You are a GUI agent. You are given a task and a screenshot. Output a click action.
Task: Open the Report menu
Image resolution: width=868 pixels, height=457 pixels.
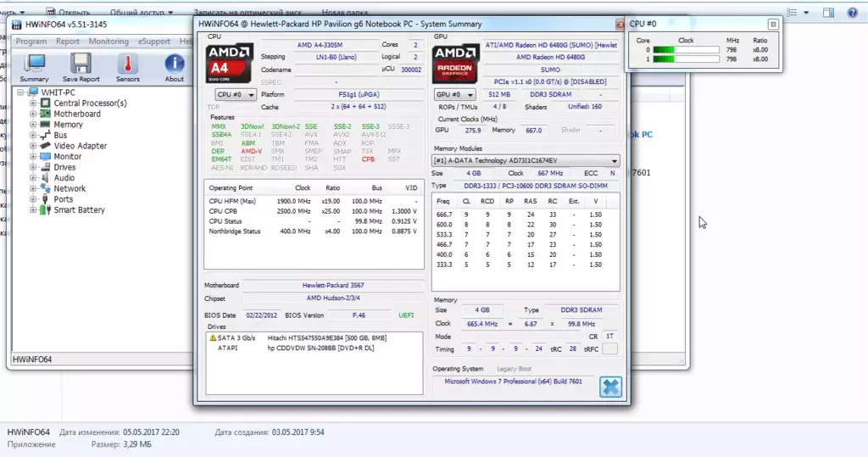tap(68, 42)
